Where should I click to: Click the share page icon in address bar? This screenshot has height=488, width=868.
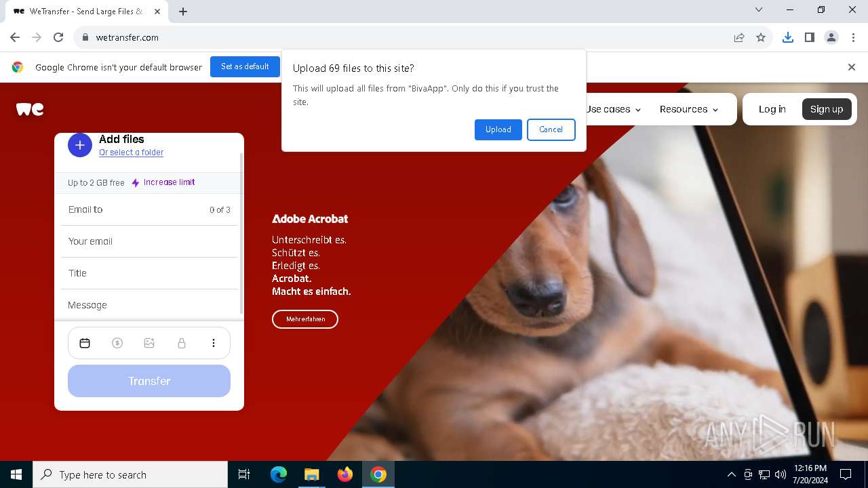[x=739, y=37]
